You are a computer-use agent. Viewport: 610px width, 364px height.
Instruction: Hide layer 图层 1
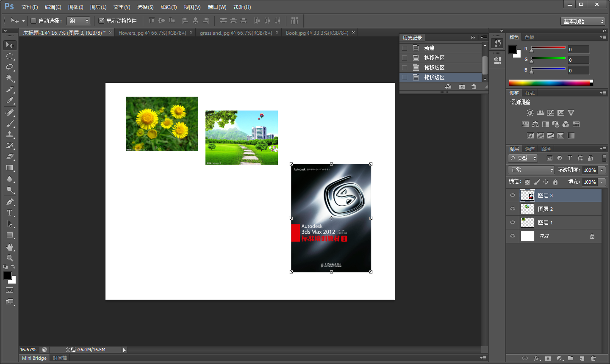pyautogui.click(x=513, y=223)
